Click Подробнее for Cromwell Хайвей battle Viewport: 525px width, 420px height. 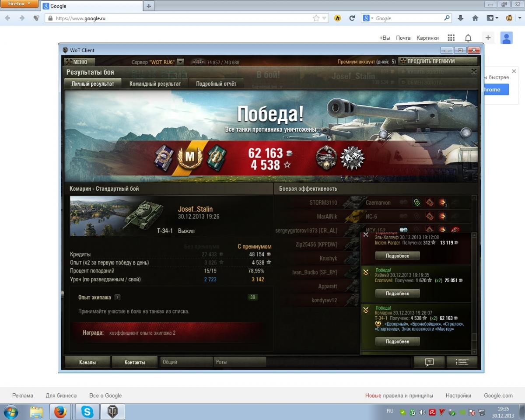[x=397, y=294]
